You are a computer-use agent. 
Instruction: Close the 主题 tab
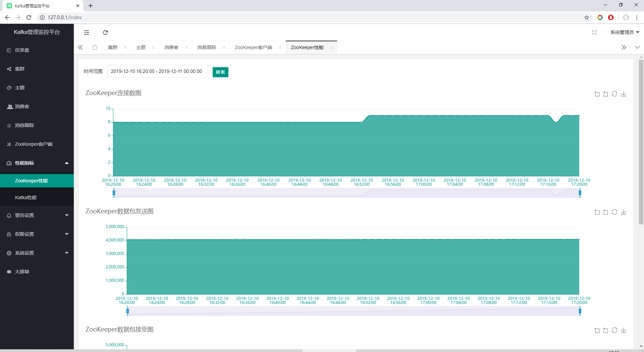154,47
